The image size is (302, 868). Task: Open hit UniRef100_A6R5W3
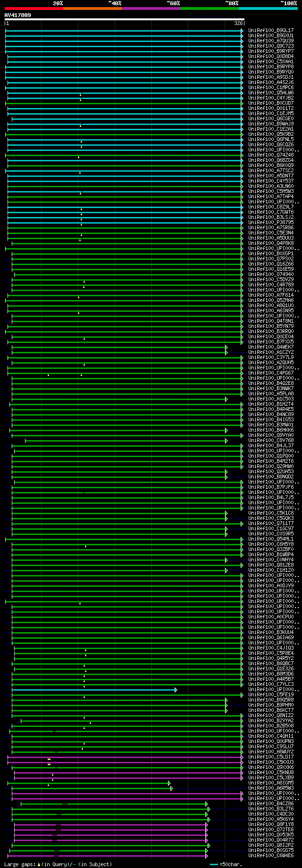[271, 788]
